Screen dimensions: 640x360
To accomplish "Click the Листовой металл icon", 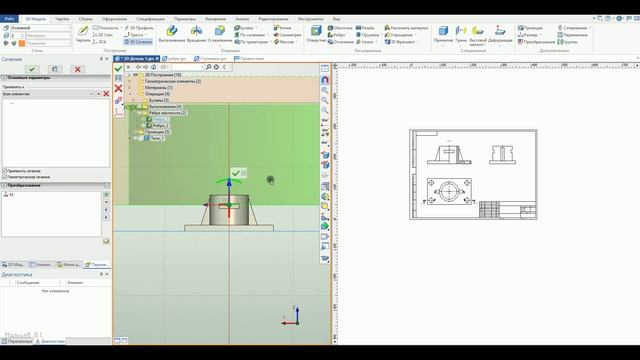I will [x=478, y=36].
